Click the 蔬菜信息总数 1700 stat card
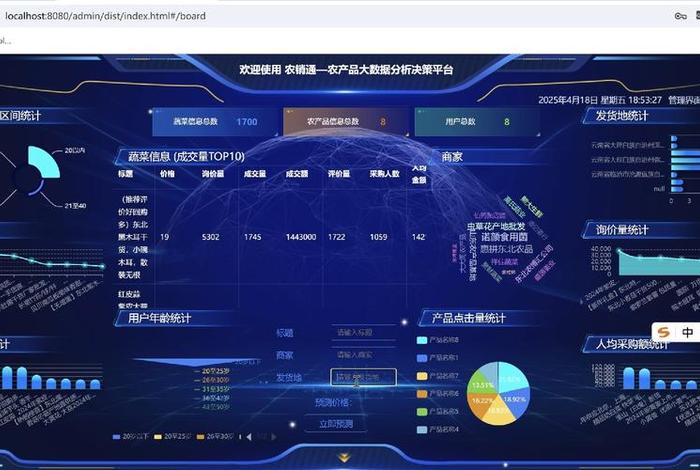This screenshot has width=700, height=470. tap(211, 122)
